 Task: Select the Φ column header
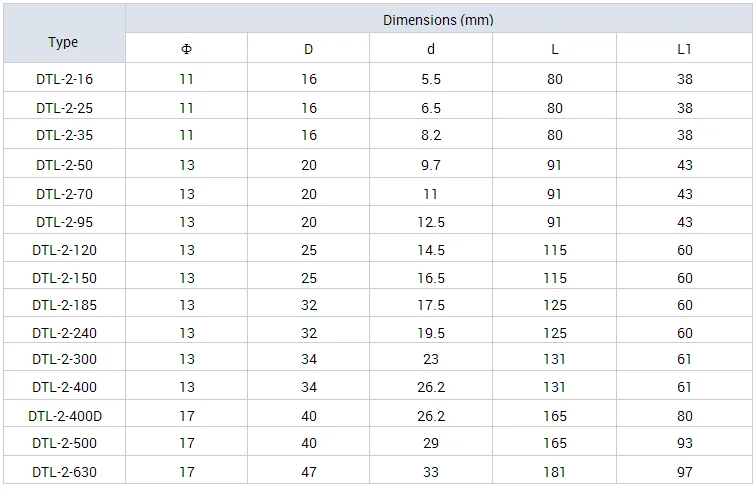(x=186, y=49)
